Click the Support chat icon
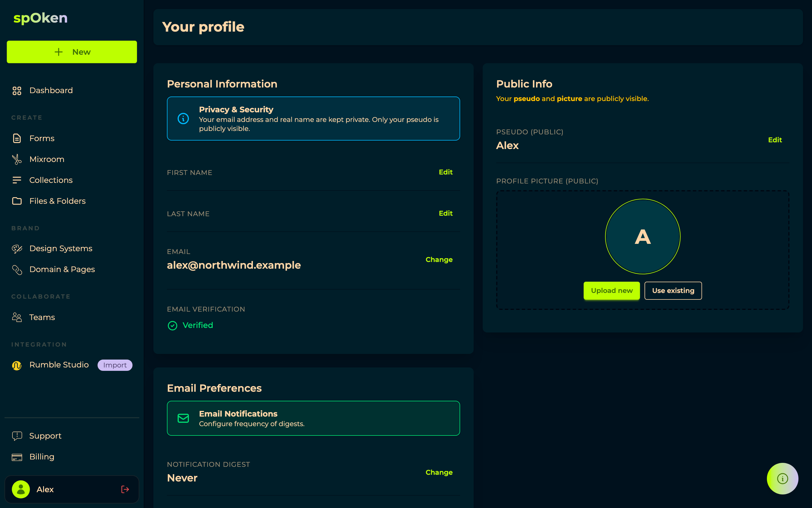Viewport: 812px width, 508px height. click(x=17, y=436)
